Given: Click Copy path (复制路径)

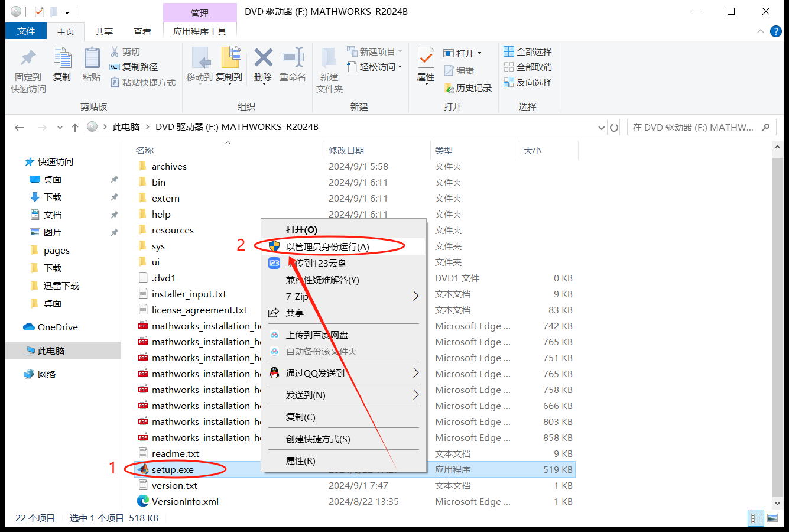Looking at the screenshot, I should pos(134,67).
